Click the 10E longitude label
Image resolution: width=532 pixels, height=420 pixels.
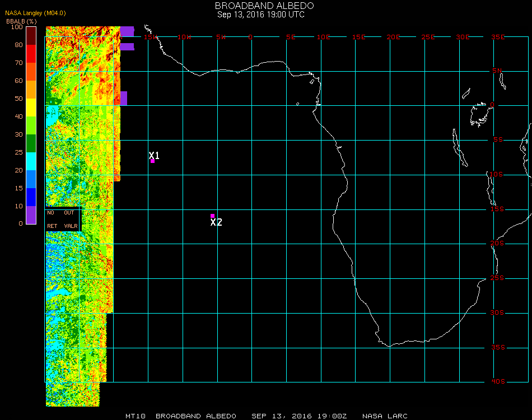(323, 37)
